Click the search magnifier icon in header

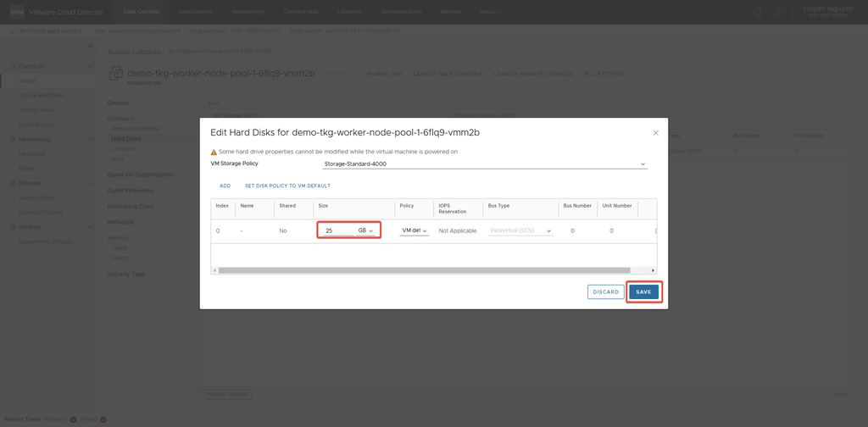click(x=759, y=12)
